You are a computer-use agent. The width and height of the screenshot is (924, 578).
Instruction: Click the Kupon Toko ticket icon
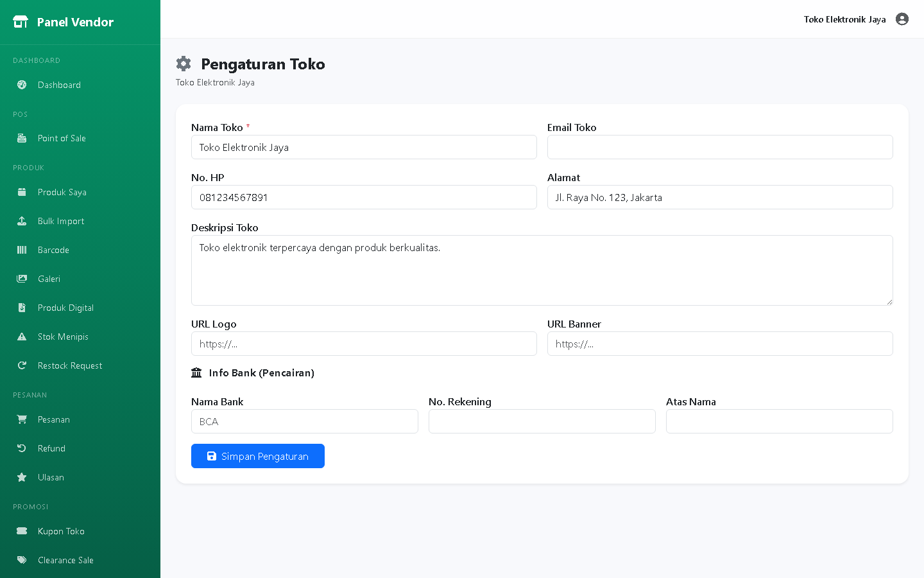click(x=22, y=531)
